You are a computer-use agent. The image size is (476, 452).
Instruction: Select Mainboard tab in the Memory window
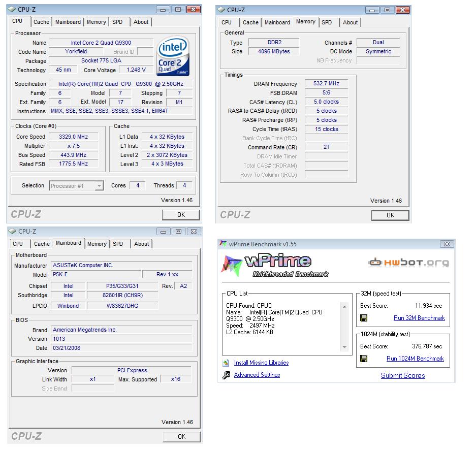[277, 22]
